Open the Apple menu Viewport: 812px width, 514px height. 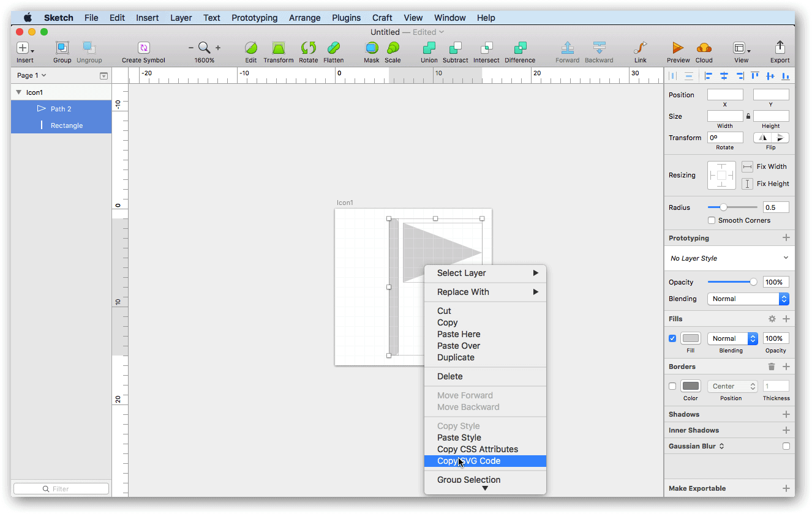pyautogui.click(x=28, y=18)
